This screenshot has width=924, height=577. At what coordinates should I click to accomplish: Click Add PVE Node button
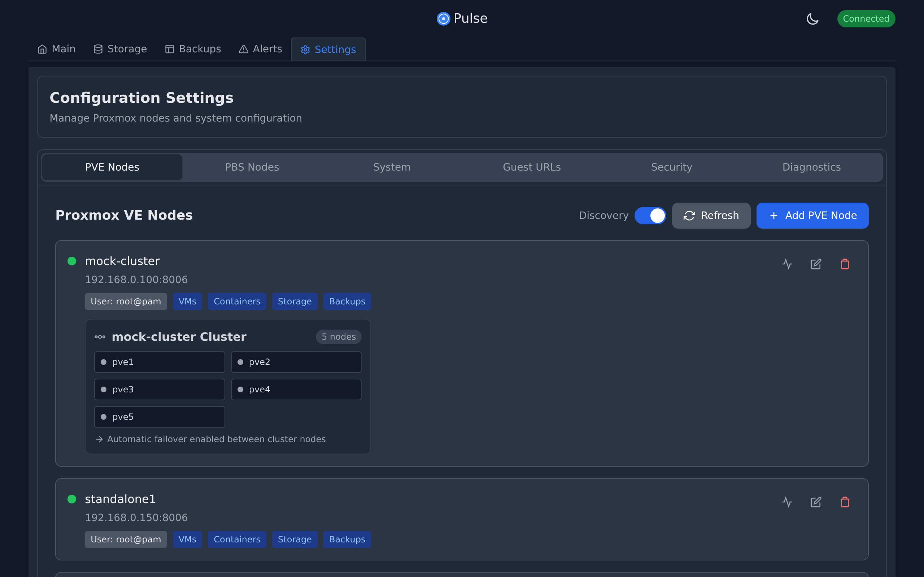812,216
